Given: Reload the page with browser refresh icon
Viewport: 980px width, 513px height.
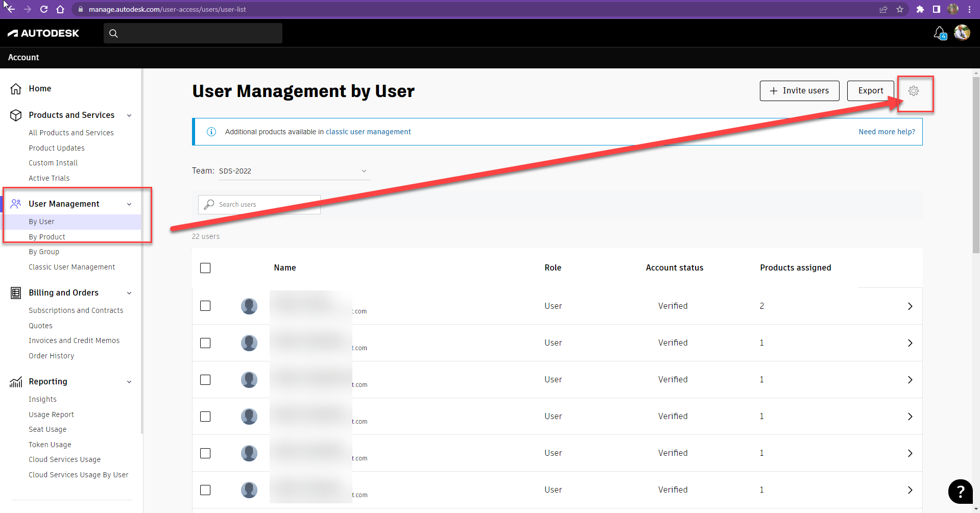Looking at the screenshot, I should tap(44, 9).
